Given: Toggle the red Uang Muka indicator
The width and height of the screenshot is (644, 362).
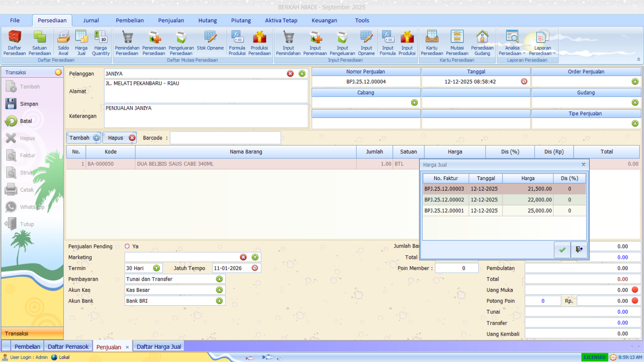Looking at the screenshot, I should pos(635,290).
